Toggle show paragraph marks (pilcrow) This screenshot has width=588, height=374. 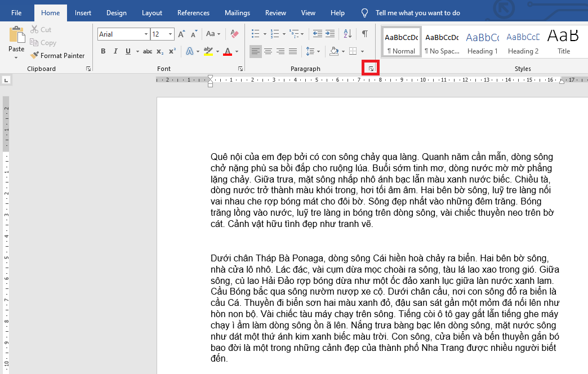click(x=364, y=34)
